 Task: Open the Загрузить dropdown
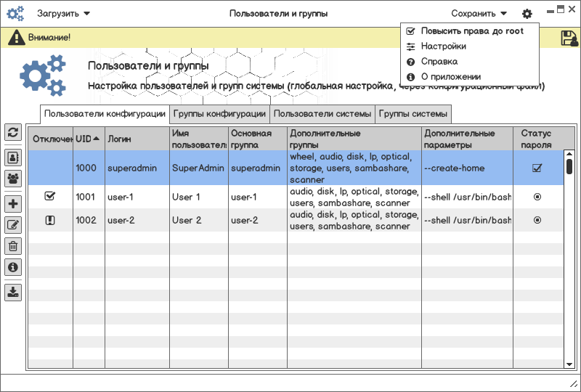coord(64,13)
